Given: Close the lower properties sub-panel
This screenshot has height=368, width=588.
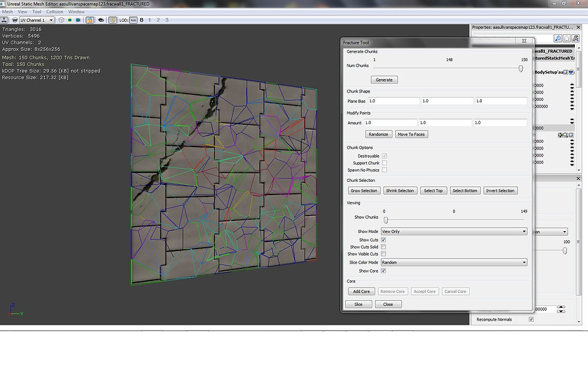Looking at the screenshot, I should tap(578, 178).
